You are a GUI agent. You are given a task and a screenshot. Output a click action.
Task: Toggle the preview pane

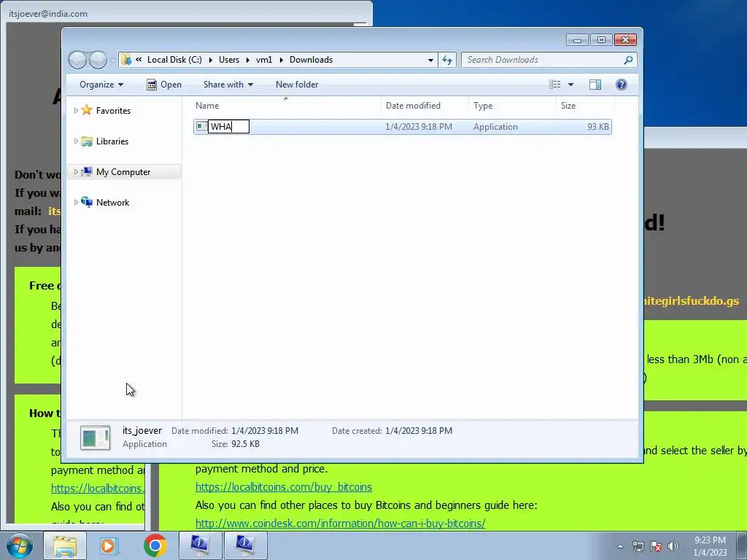tap(595, 85)
